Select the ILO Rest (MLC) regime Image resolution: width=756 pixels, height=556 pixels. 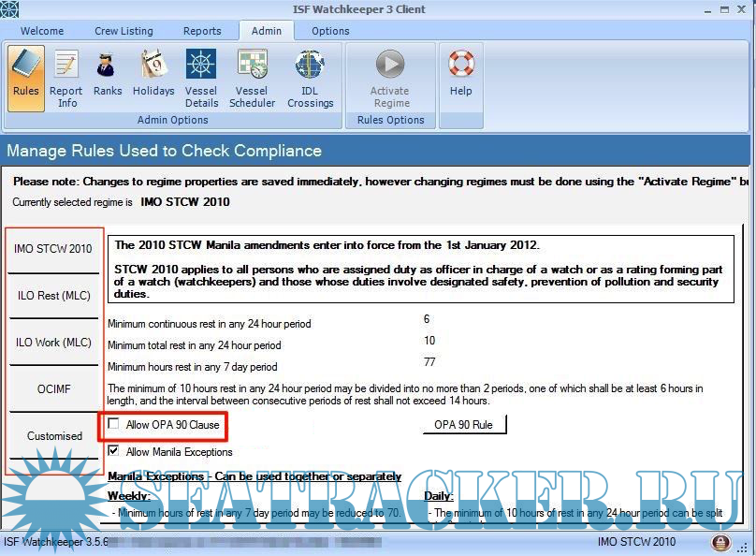54,296
